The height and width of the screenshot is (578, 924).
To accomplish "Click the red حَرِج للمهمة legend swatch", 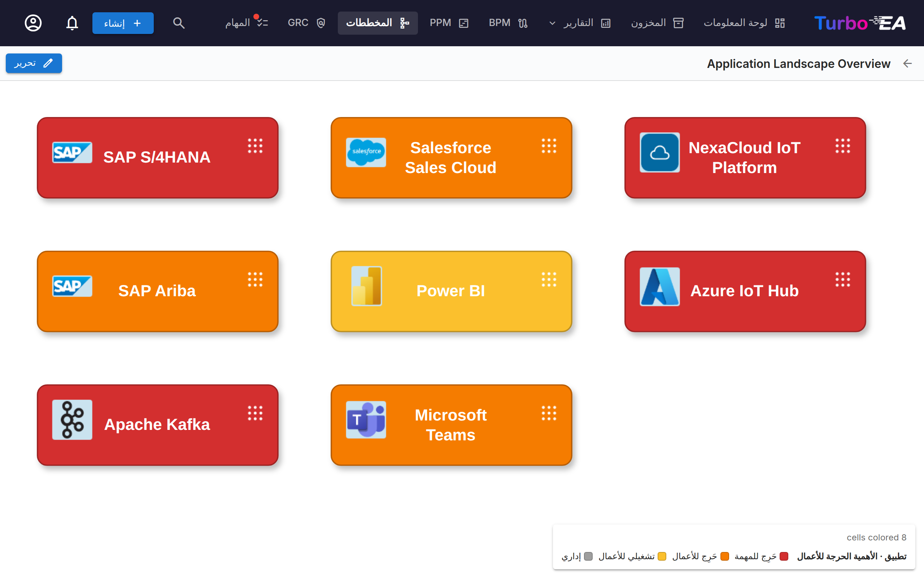I will click(x=784, y=556).
